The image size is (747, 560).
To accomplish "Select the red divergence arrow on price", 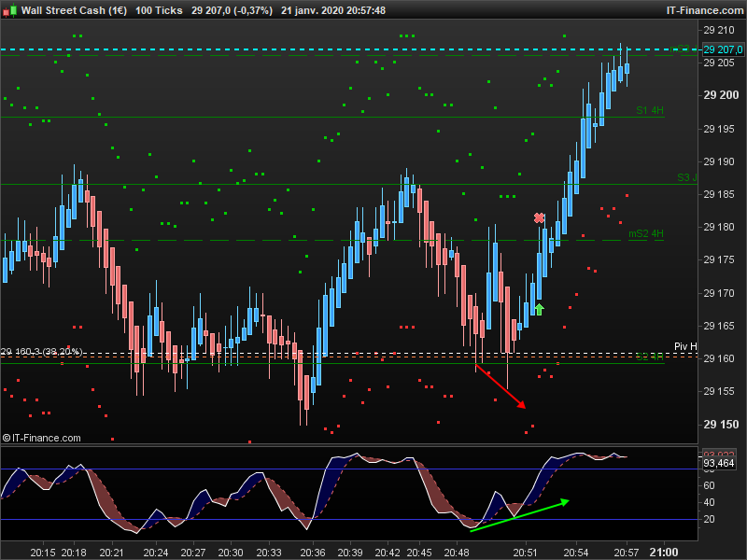I will 500,386.
